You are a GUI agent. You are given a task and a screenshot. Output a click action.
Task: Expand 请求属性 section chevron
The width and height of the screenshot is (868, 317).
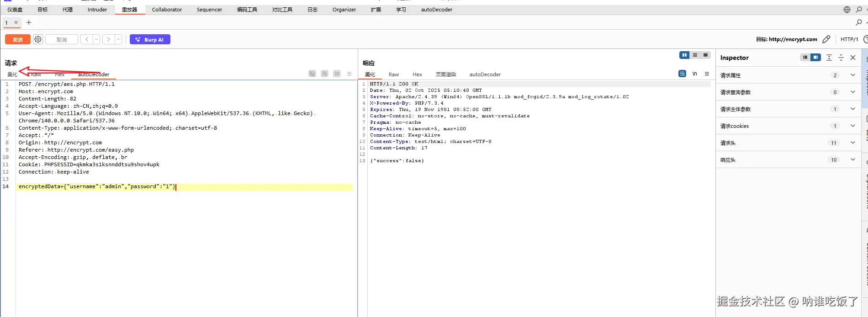click(x=852, y=75)
